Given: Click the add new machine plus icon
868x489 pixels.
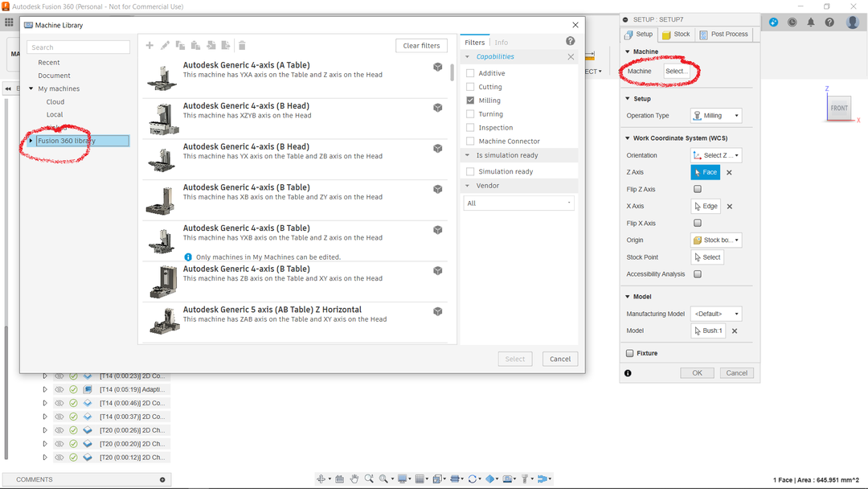Looking at the screenshot, I should pyautogui.click(x=149, y=46).
